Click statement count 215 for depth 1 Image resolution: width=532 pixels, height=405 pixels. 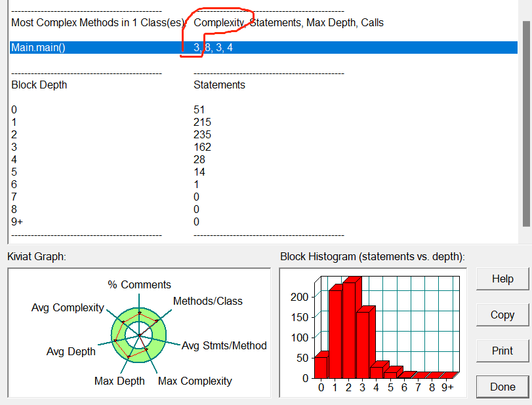(202, 122)
